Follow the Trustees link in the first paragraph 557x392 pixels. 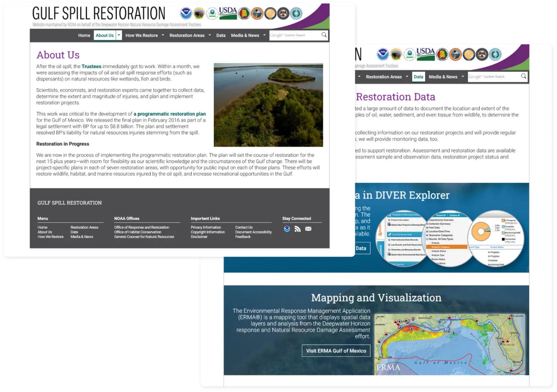pos(91,66)
